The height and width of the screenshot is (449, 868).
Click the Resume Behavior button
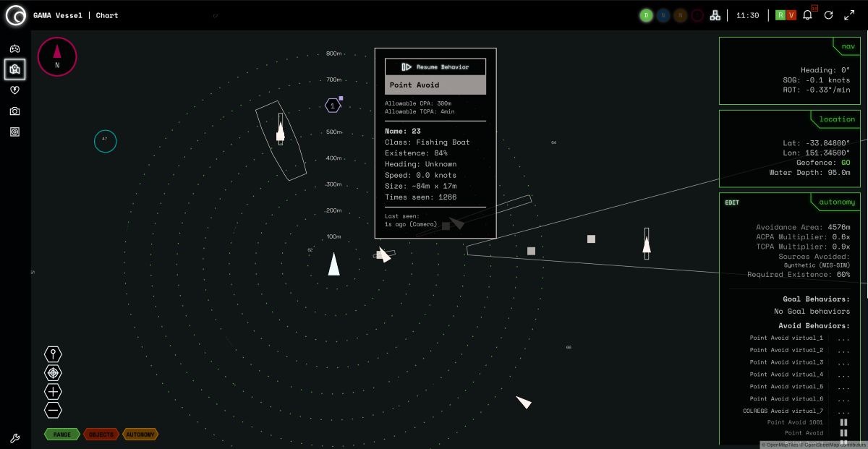click(435, 67)
